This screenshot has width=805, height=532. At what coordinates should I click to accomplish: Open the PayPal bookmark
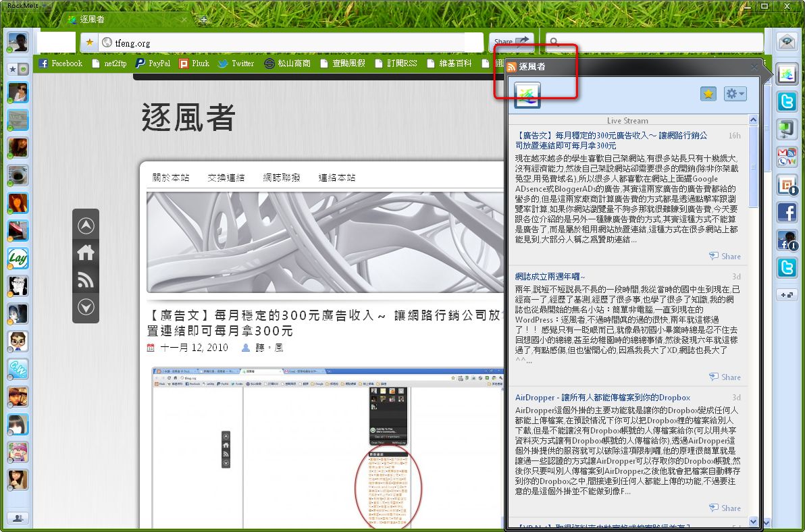click(153, 63)
